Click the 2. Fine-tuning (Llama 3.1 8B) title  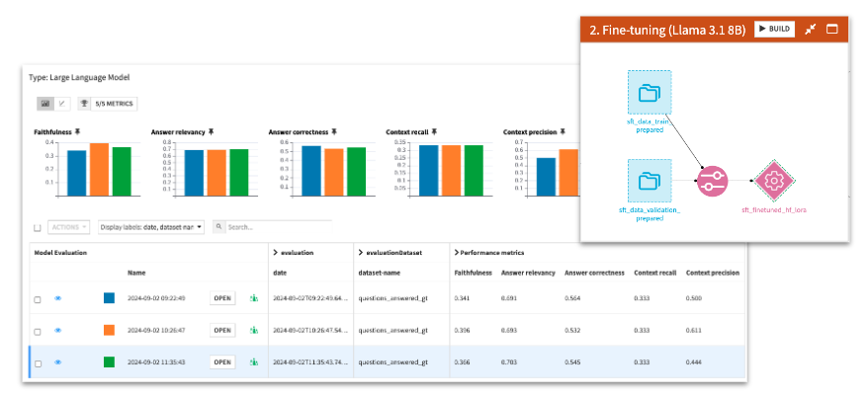coord(667,30)
